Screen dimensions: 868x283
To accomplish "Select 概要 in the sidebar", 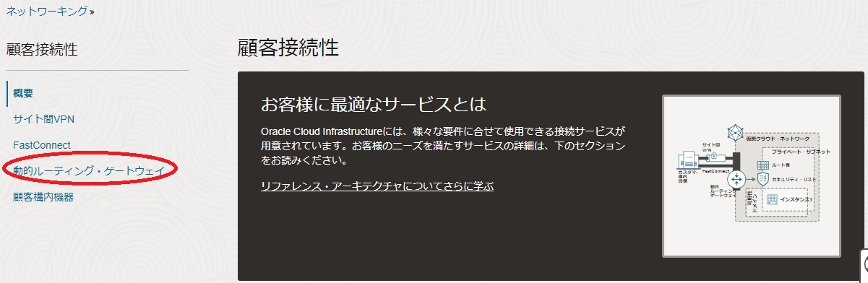I will [23, 93].
